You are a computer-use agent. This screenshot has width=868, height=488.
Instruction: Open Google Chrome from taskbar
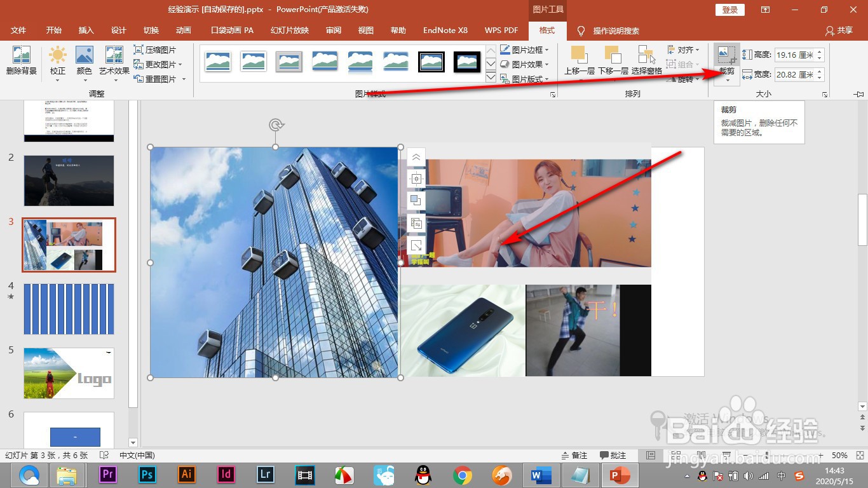point(463,475)
